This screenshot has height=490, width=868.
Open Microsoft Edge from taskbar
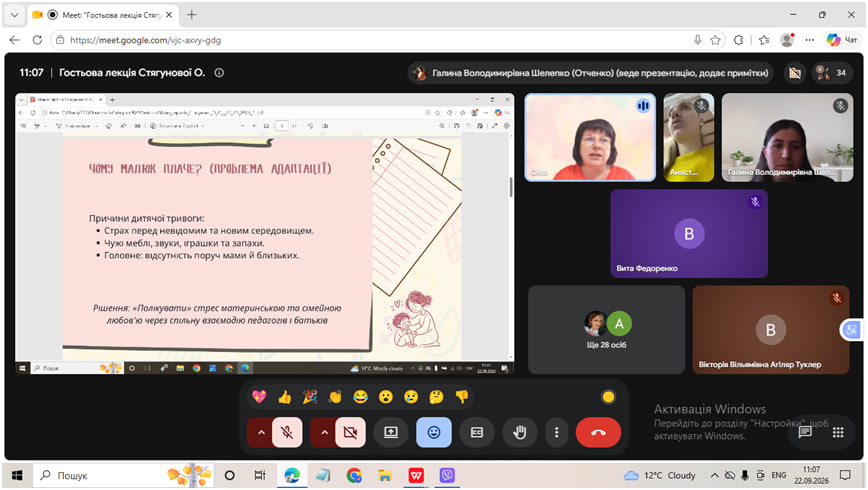292,475
